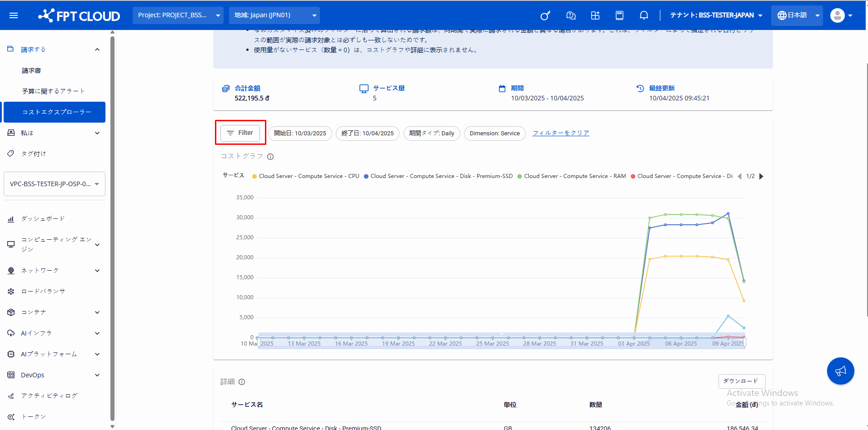Open the 日本語 language dropdown
Viewport: 868px width, 430px height.
(797, 15)
